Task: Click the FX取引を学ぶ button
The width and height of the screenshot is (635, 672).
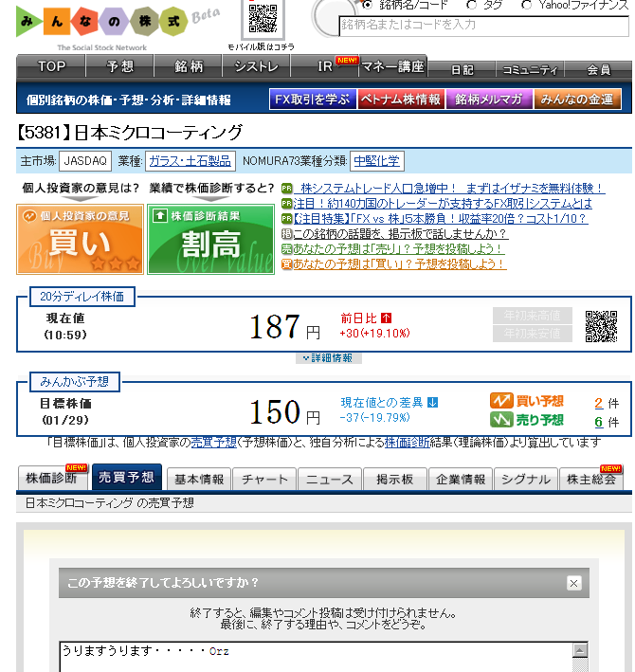Action: pos(313,100)
